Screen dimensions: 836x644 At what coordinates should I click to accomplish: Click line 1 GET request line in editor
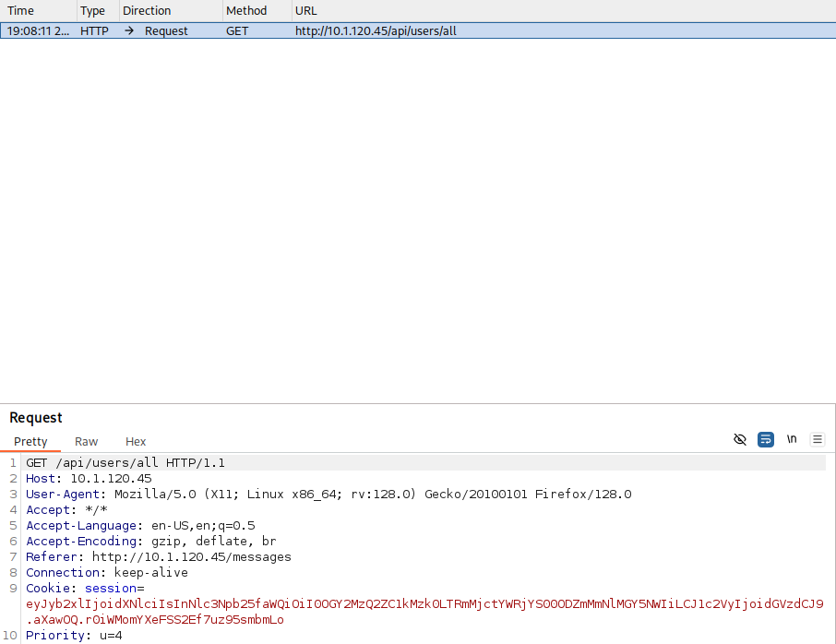125,463
